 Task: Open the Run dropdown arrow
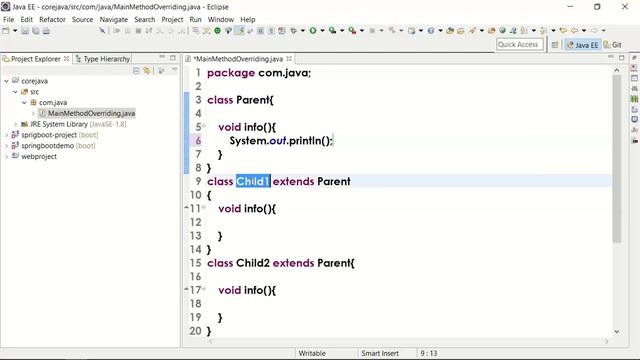(322, 31)
